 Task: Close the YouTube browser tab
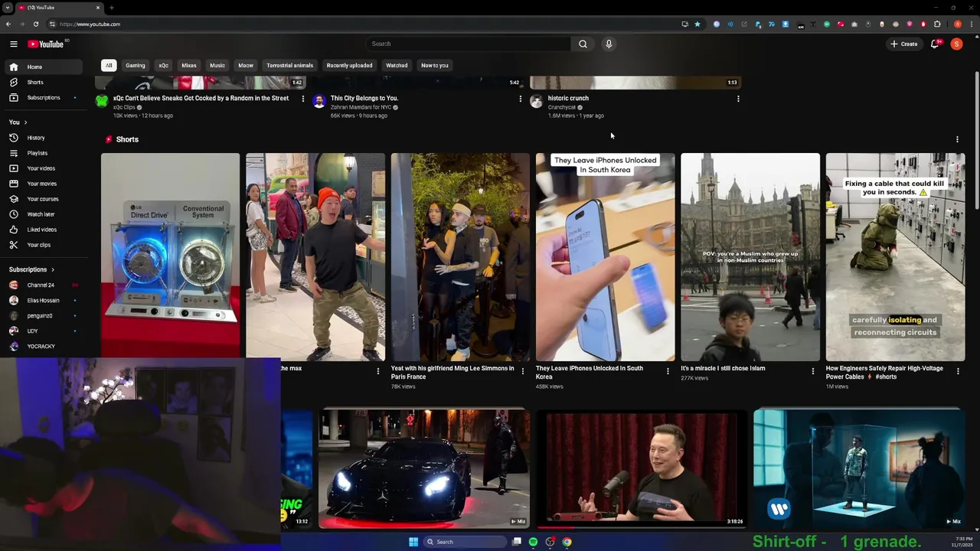tap(98, 8)
